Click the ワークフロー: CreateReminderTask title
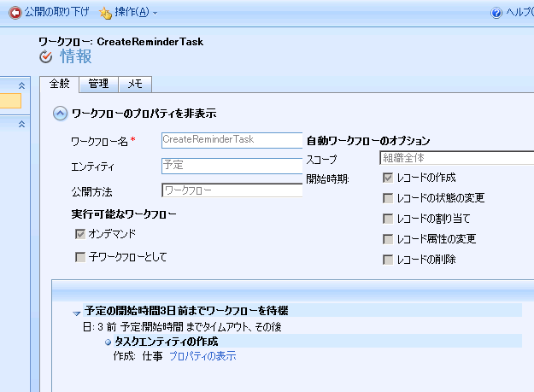This screenshot has width=534, height=392. click(121, 42)
